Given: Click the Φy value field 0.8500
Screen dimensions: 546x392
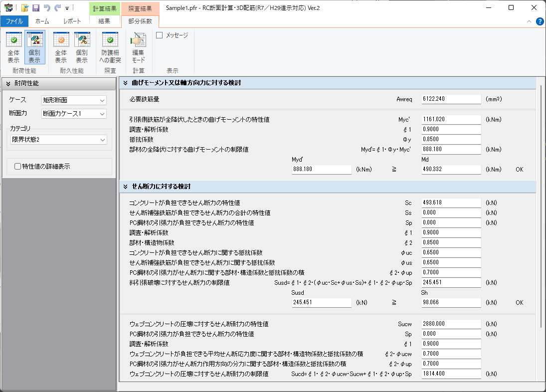Looking at the screenshot, I should pos(451,139).
